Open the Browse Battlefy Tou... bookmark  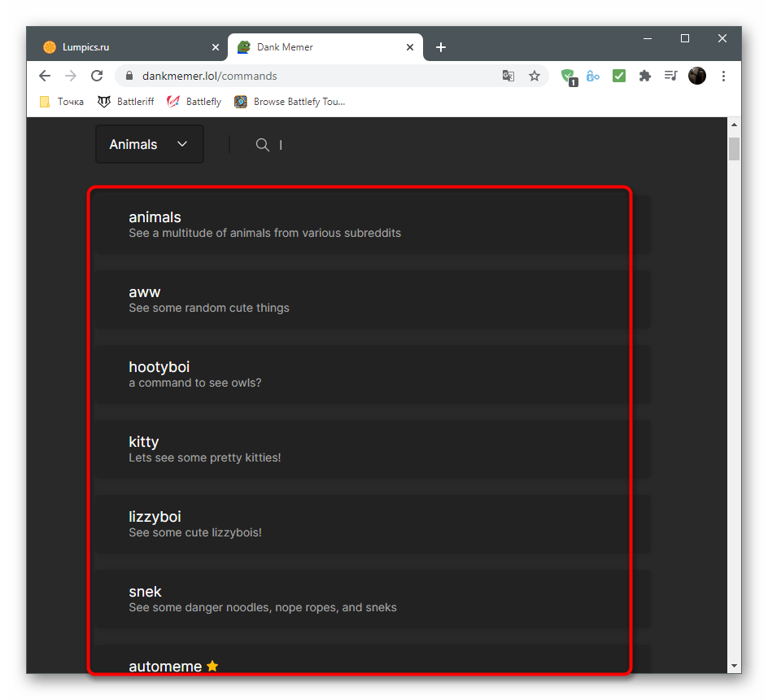[x=290, y=102]
